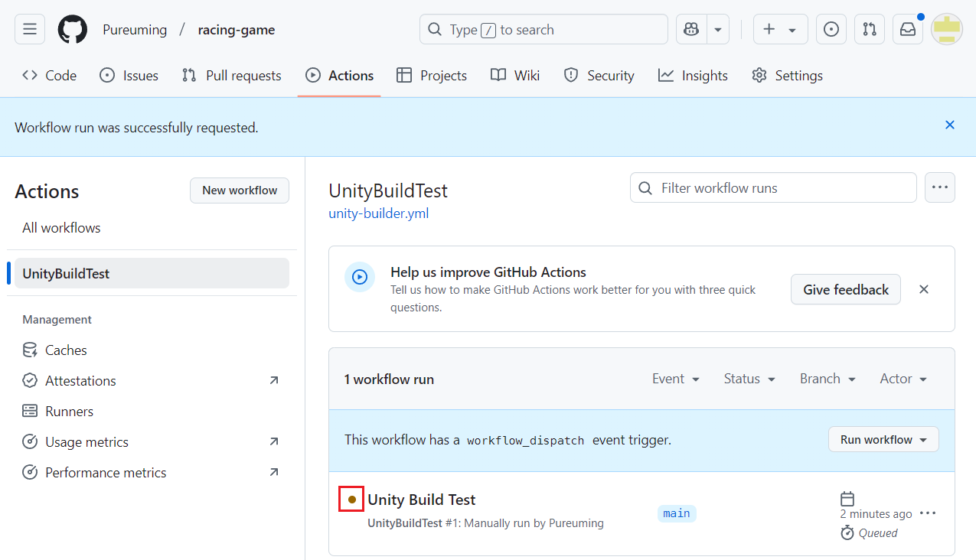Open the Security tab
This screenshot has height=560, width=976.
click(599, 75)
